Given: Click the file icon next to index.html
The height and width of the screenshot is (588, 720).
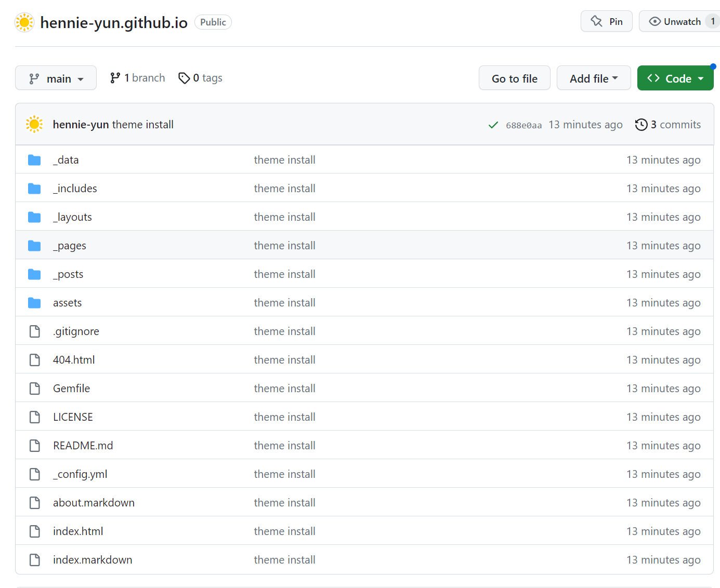Looking at the screenshot, I should (x=35, y=531).
